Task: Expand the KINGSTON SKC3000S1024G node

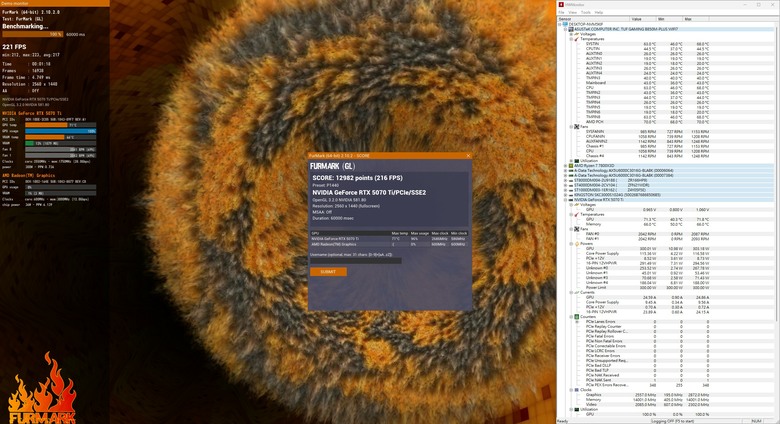Action: 566,195
